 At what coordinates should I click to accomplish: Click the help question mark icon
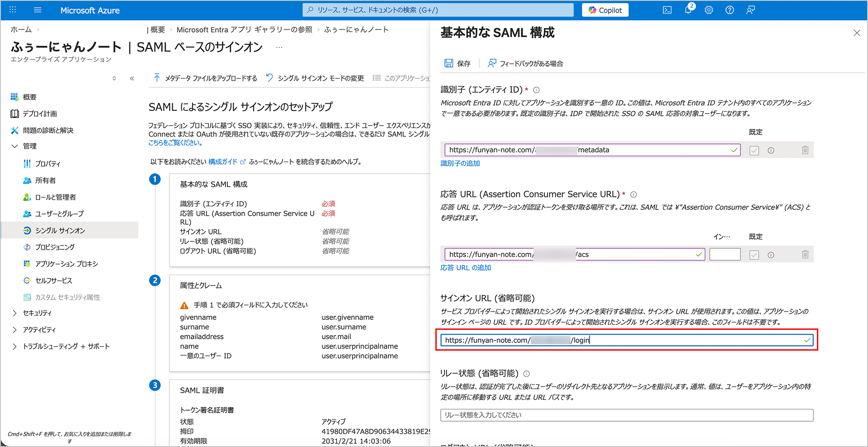(x=730, y=10)
